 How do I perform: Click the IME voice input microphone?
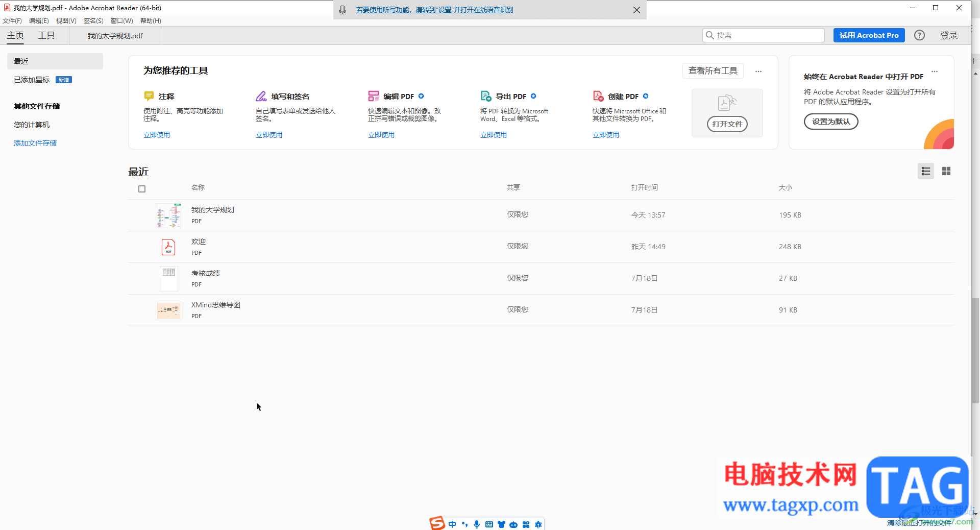click(477, 524)
